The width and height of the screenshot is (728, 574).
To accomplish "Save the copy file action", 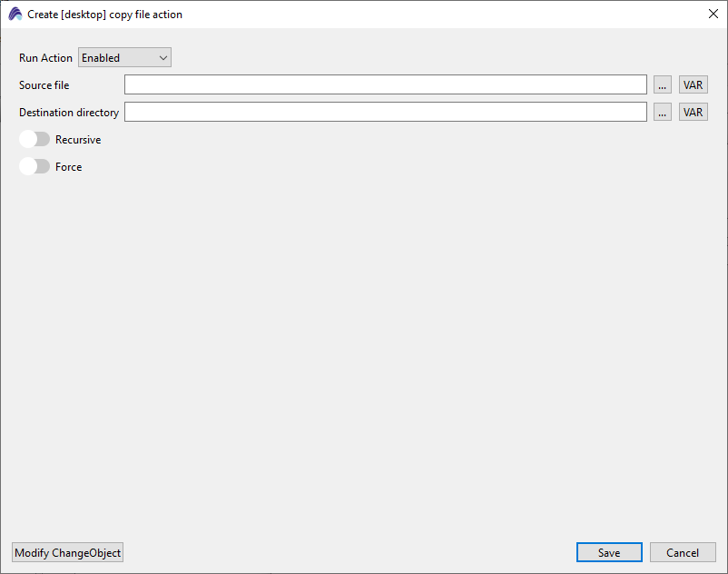I will tap(609, 553).
